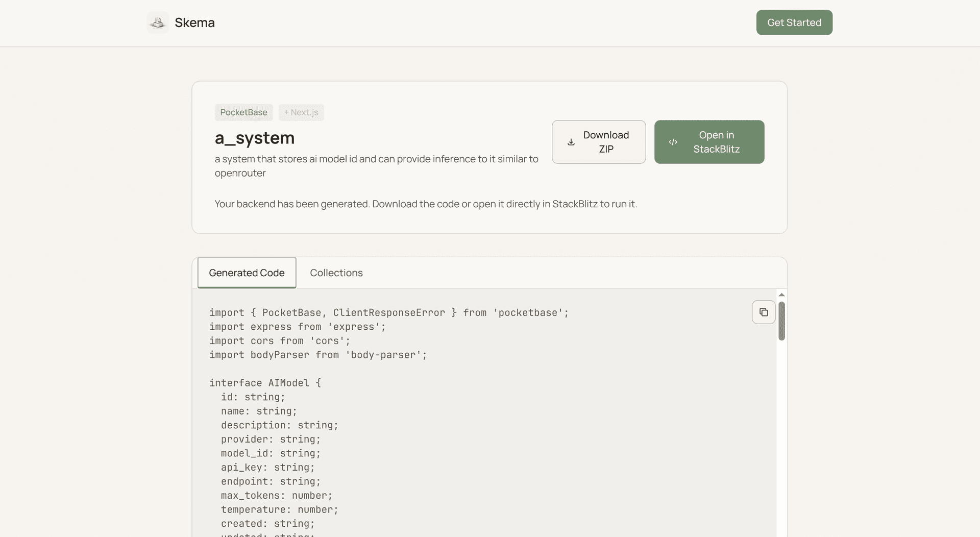Copy generated code with clipboard icon
This screenshot has height=537, width=980.
click(764, 312)
